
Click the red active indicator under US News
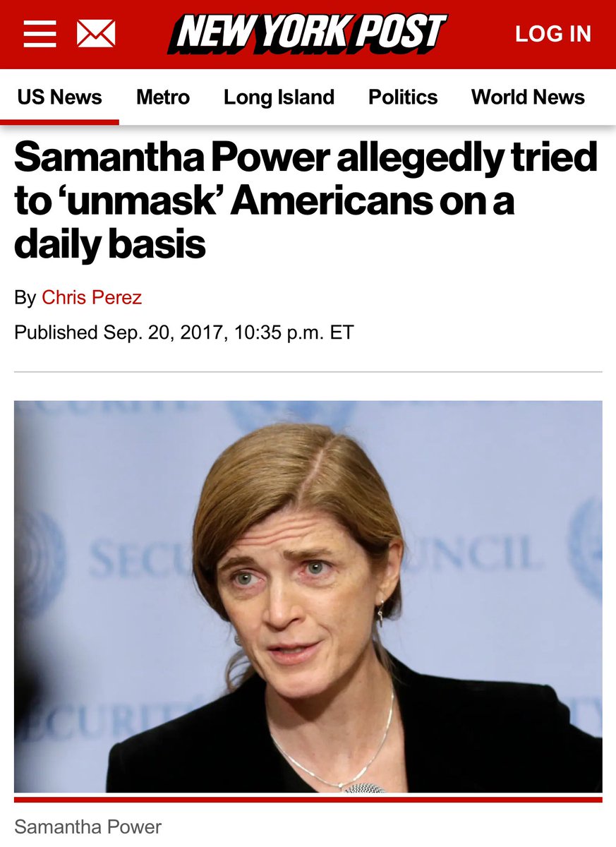(x=59, y=122)
